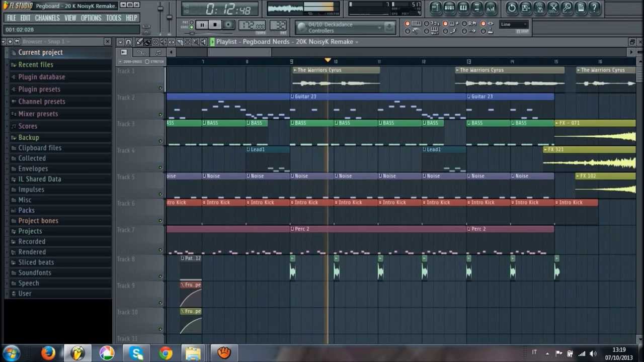
Task: Mute Track 6 with its green dot
Action: (160, 220)
